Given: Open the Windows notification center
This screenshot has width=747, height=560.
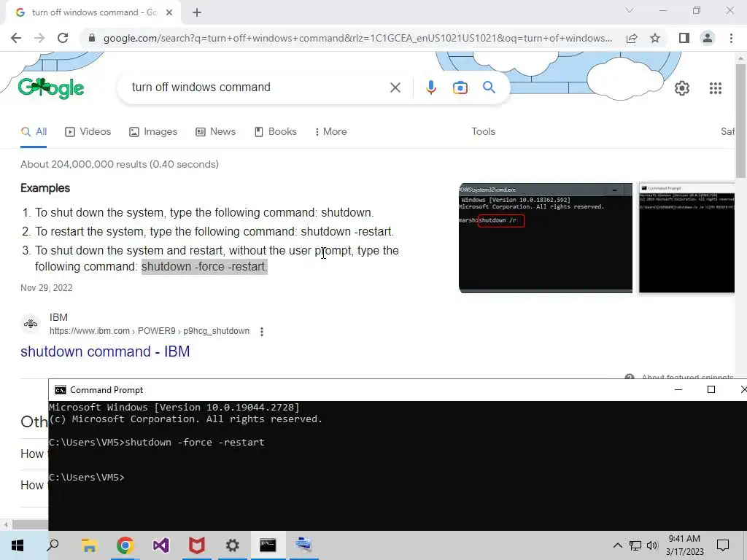Looking at the screenshot, I should (x=723, y=545).
